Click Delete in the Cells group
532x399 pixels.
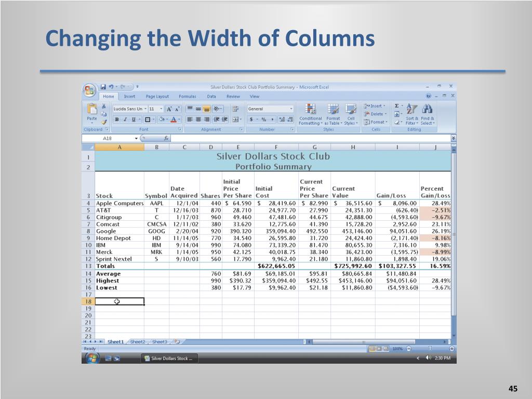(x=375, y=114)
